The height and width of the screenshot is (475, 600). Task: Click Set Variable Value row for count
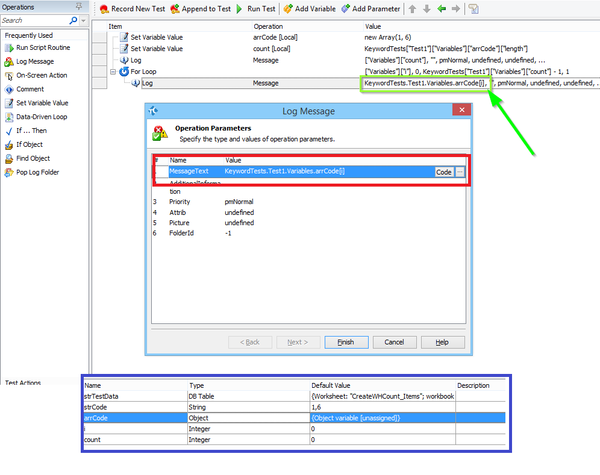[157, 49]
